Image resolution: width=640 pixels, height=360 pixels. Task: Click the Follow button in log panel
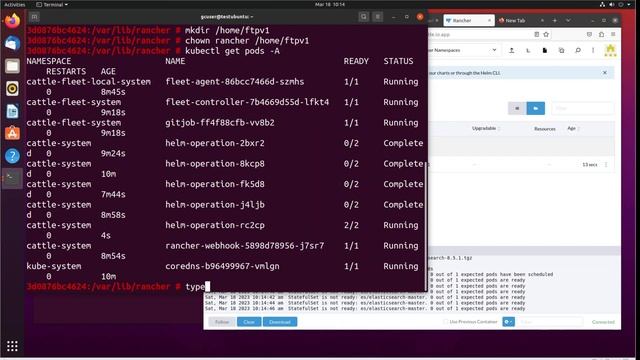tap(222, 322)
